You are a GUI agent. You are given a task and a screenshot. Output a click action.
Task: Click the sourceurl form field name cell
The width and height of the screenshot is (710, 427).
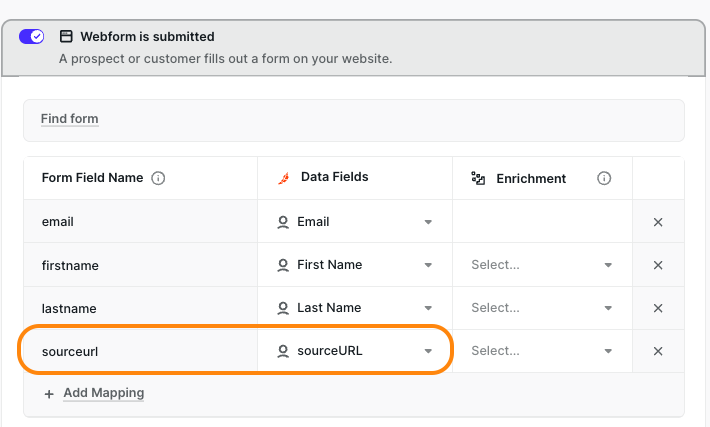coord(140,351)
